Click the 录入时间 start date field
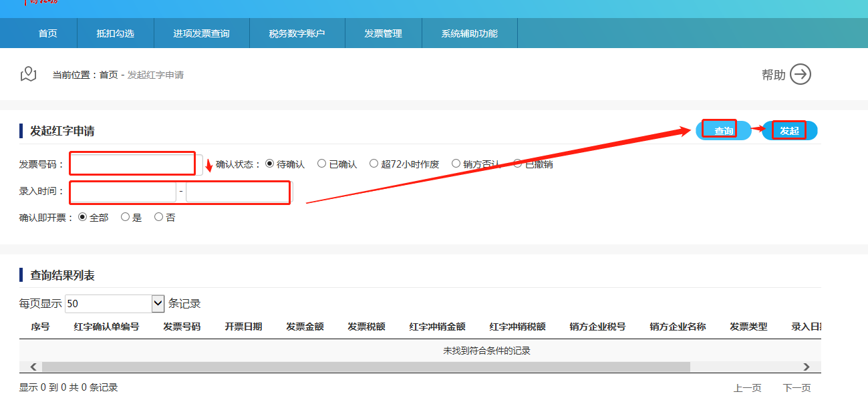The width and height of the screenshot is (868, 404). (x=123, y=192)
